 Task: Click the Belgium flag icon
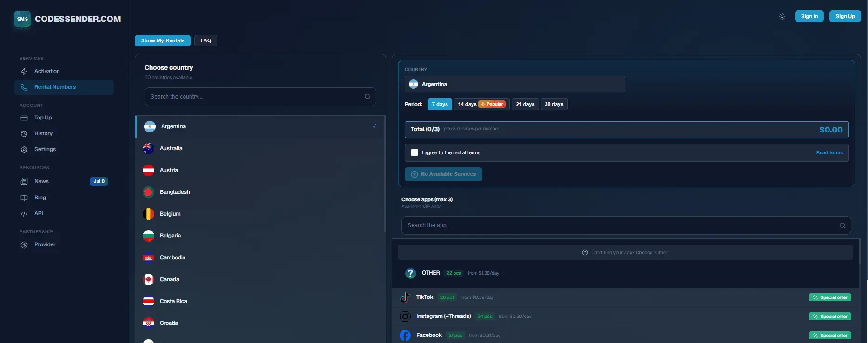148,214
